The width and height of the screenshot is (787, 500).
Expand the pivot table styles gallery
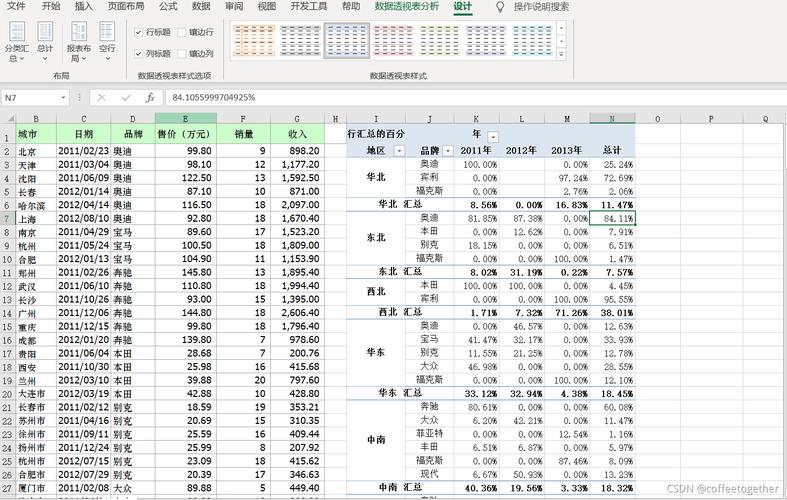click(561, 54)
